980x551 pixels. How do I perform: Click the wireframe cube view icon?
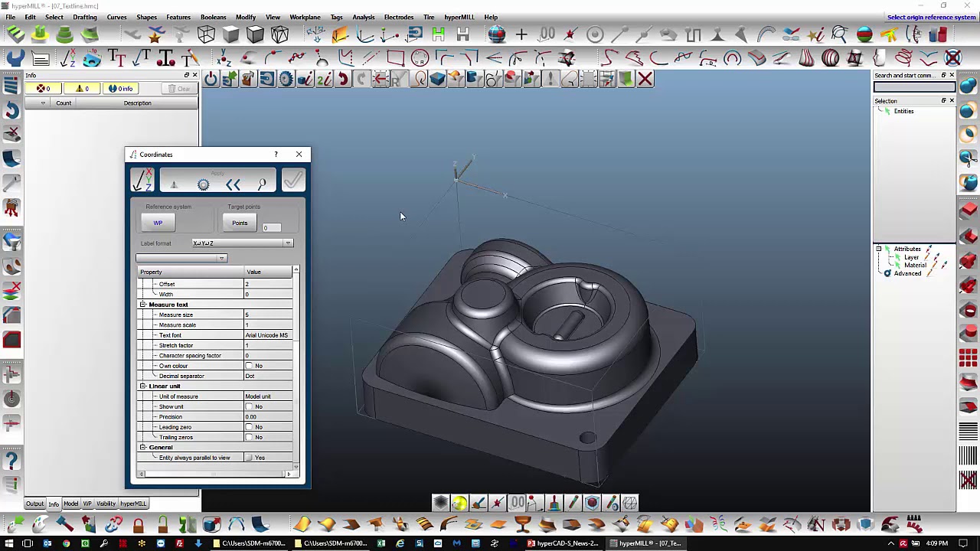[206, 34]
